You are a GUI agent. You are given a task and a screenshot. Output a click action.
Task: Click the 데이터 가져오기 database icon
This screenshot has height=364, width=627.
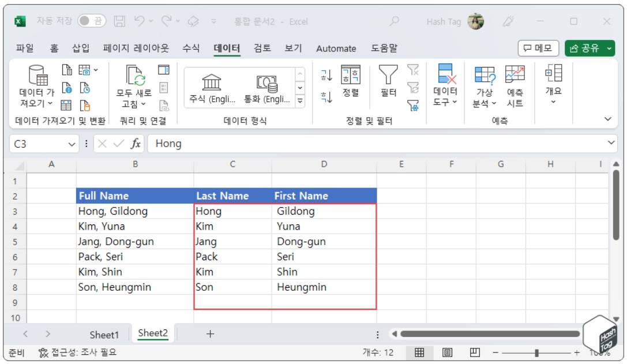tap(38, 75)
